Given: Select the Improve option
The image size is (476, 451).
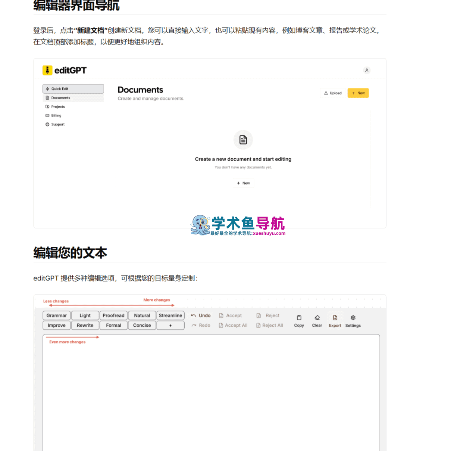Looking at the screenshot, I should point(57,326).
